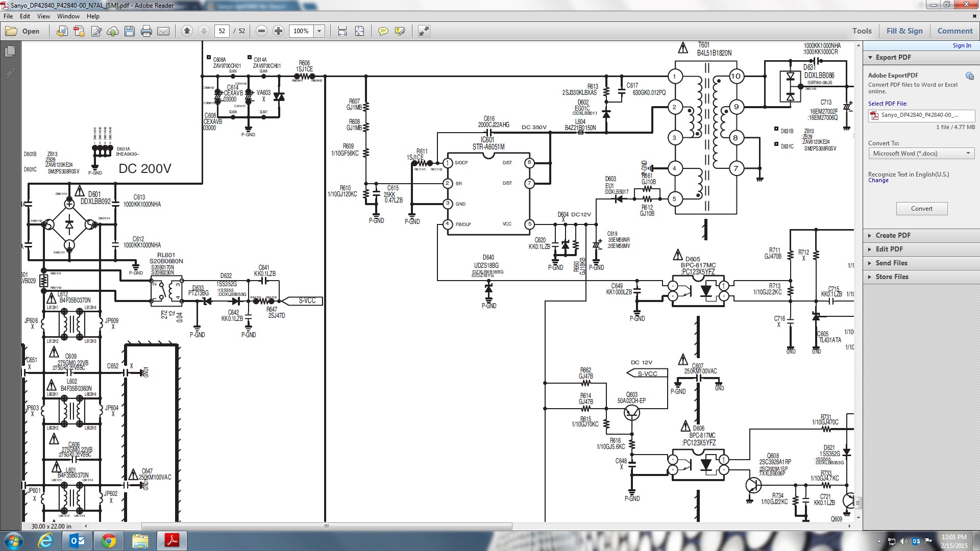Open the Convert To format dropdown
Image resolution: width=980 pixels, height=551 pixels.
point(921,154)
